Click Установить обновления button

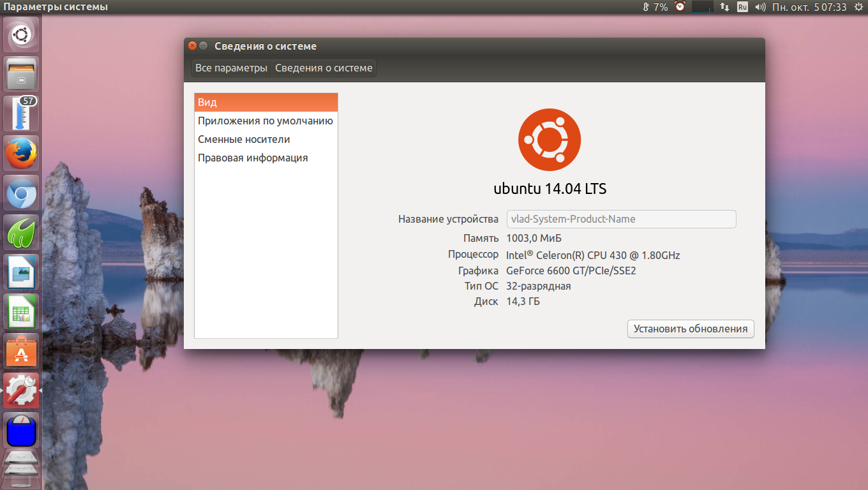coord(691,329)
